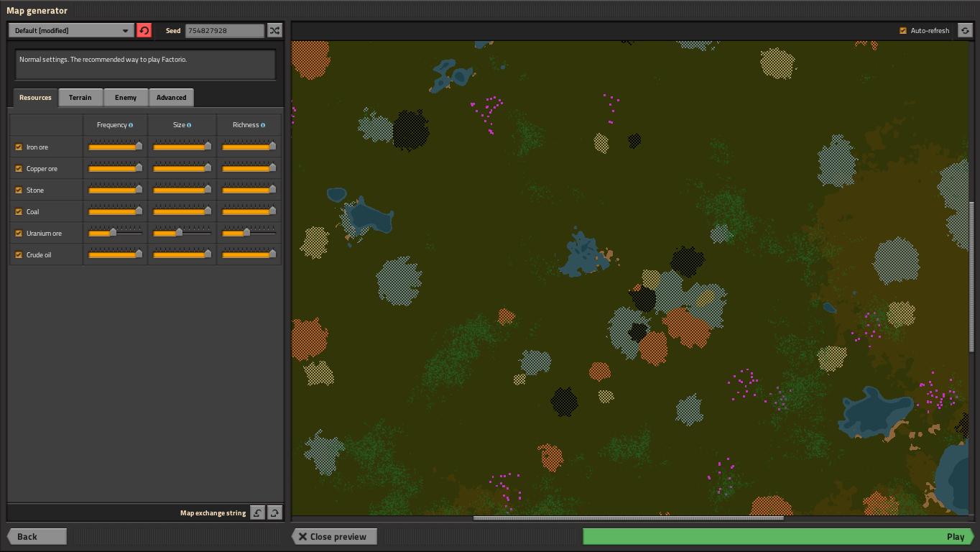The height and width of the screenshot is (552, 980).
Task: Adjust the Uranium ore frequency slider
Action: (115, 233)
